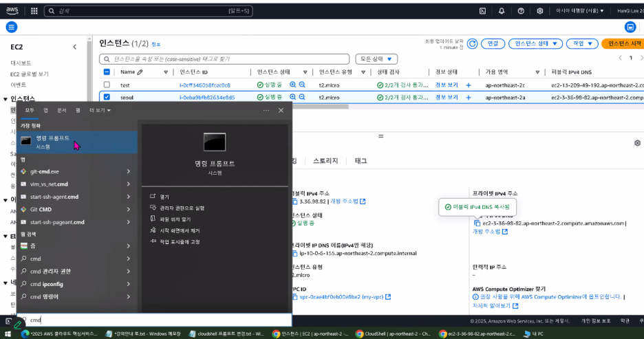Screen dimensions: 644x339
Task: Toggle the select-all instances checkbox
Action: tap(107, 72)
